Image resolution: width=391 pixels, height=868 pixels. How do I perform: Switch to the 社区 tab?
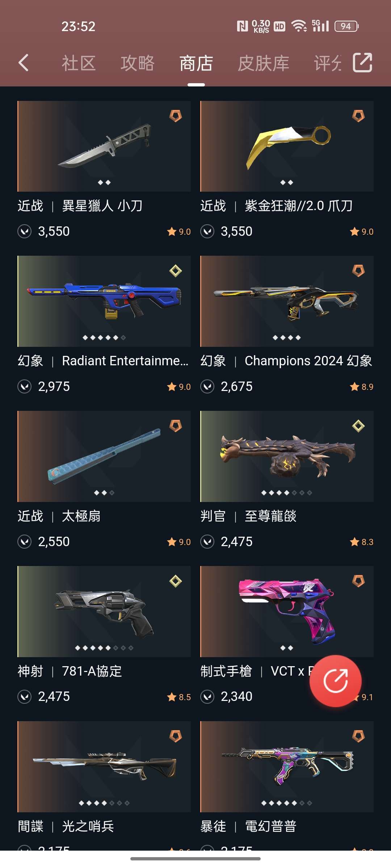tap(79, 63)
